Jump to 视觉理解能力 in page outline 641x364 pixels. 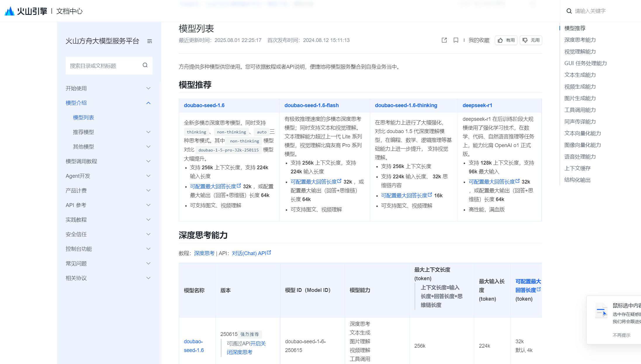[x=580, y=52]
